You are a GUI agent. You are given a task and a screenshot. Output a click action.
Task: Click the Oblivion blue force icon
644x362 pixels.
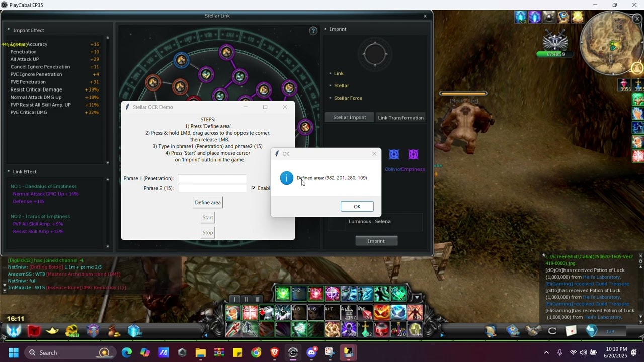pyautogui.click(x=394, y=155)
